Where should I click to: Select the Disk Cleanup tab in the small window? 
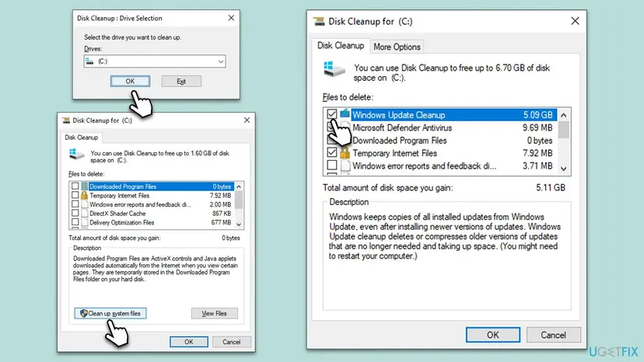click(x=82, y=137)
